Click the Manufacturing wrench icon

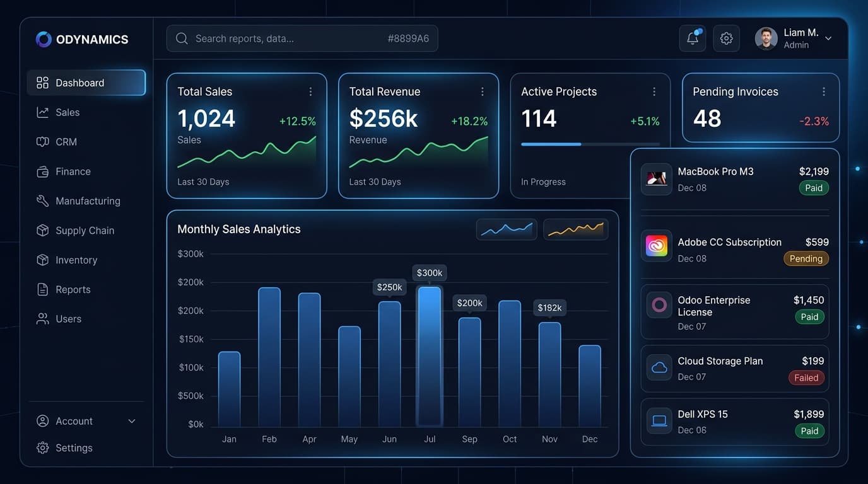(42, 201)
